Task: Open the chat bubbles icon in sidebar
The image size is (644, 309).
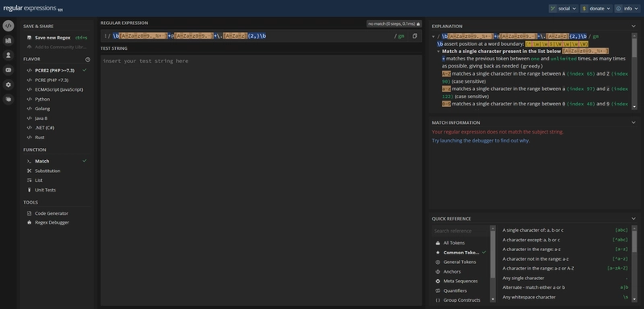Action: point(8,99)
